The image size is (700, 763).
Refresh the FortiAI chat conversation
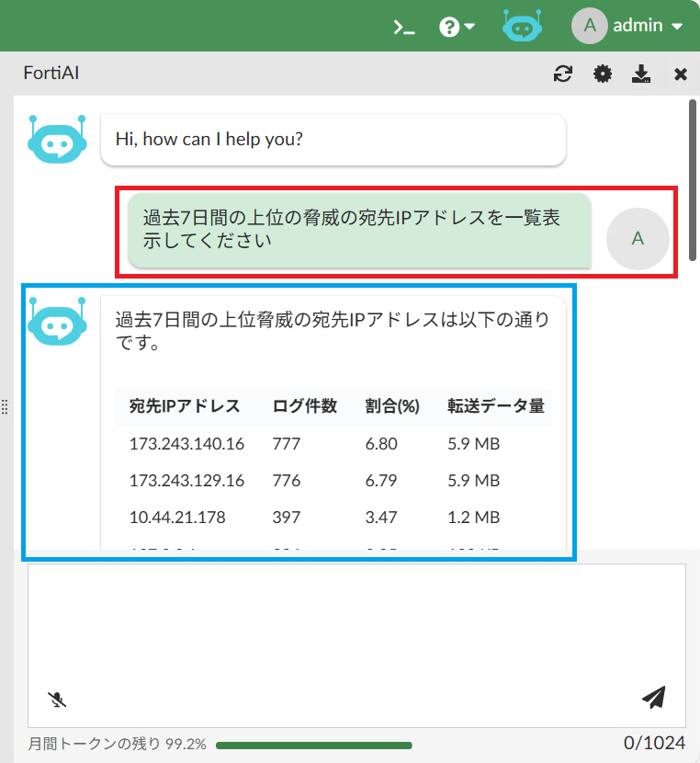[562, 74]
